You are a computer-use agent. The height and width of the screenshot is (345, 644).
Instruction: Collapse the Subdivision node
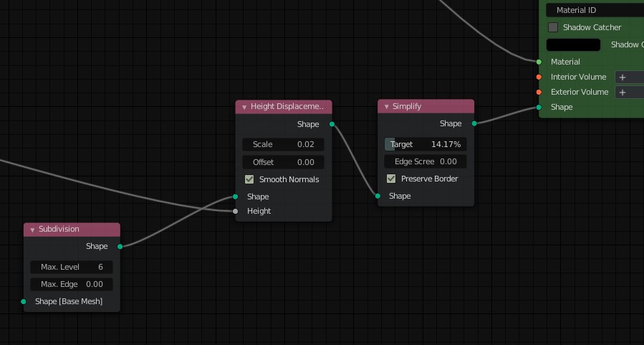[x=32, y=230]
